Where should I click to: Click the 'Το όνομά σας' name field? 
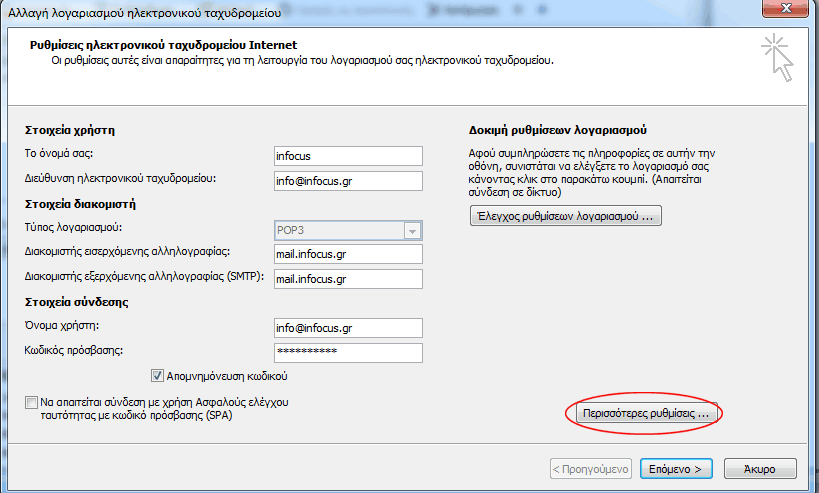(348, 156)
